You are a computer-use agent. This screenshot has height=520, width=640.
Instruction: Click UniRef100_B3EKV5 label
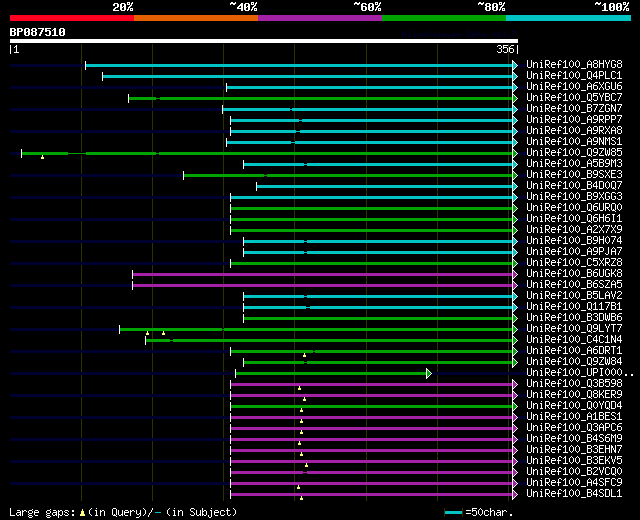pyautogui.click(x=574, y=461)
